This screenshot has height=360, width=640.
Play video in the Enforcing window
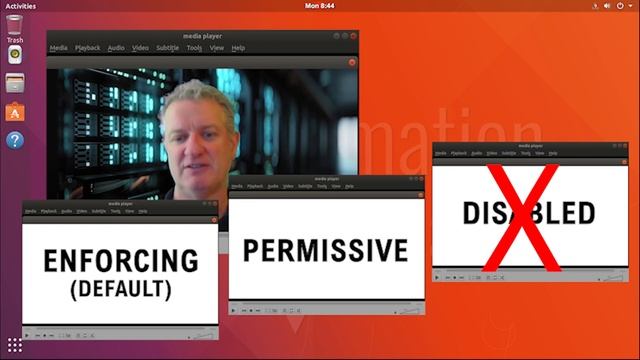(x=27, y=336)
